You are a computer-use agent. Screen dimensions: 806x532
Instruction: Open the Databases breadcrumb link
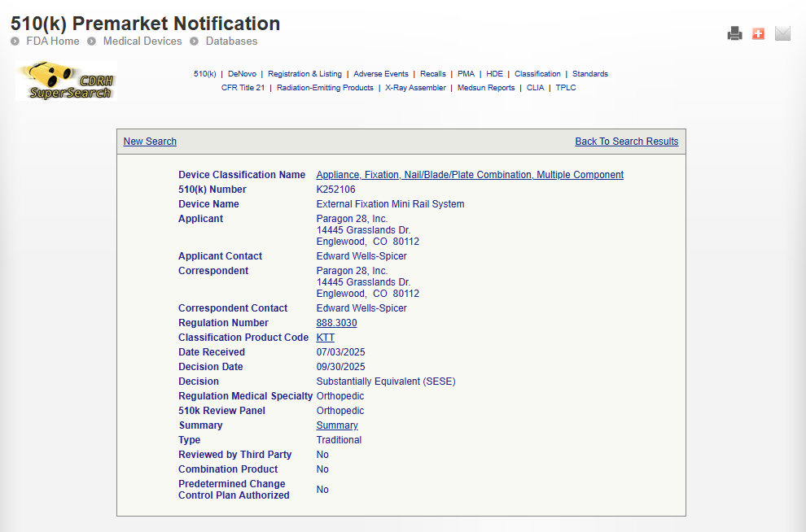click(231, 41)
